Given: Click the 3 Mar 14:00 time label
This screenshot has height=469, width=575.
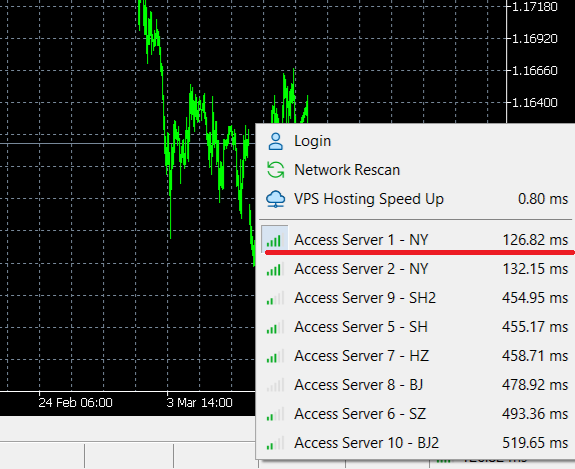Looking at the screenshot, I should (199, 403).
